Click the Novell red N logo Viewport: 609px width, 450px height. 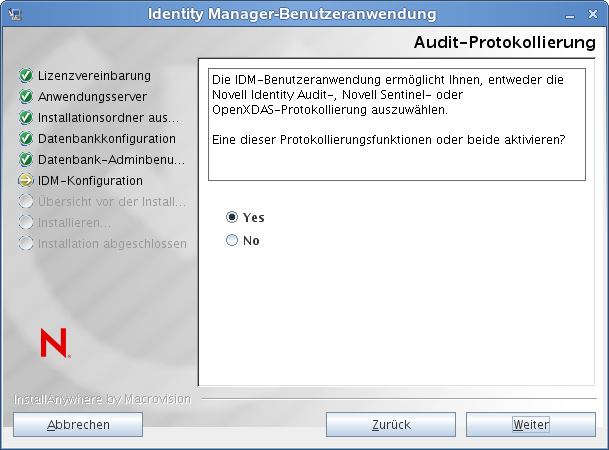53,343
